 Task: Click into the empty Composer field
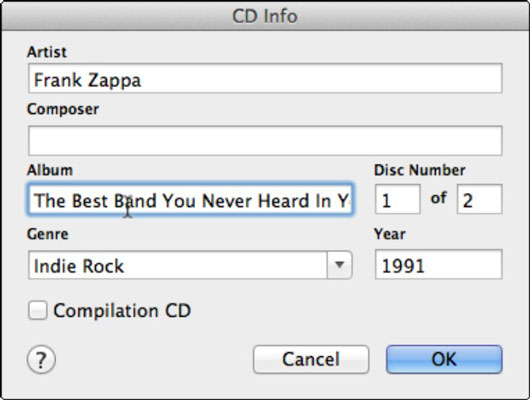[x=265, y=140]
